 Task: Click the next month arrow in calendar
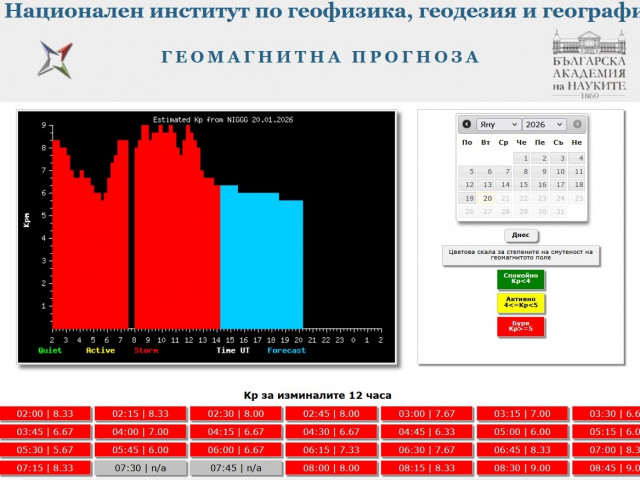tap(578, 124)
